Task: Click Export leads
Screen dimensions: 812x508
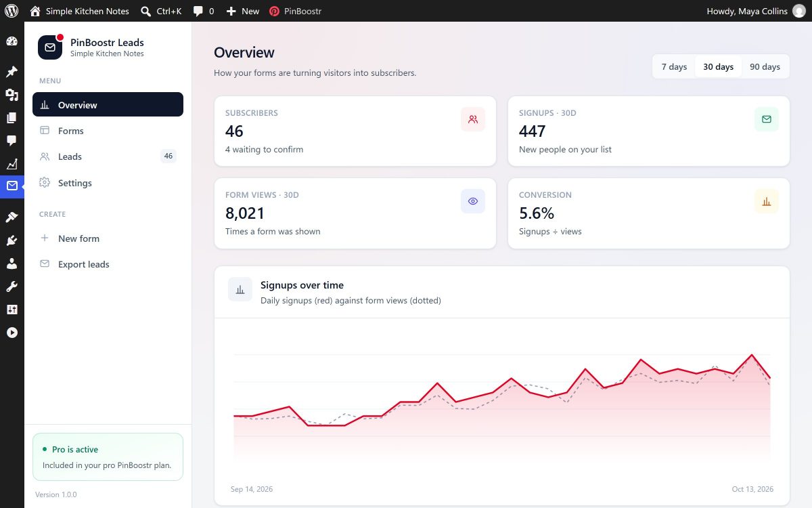Action: tap(108, 264)
